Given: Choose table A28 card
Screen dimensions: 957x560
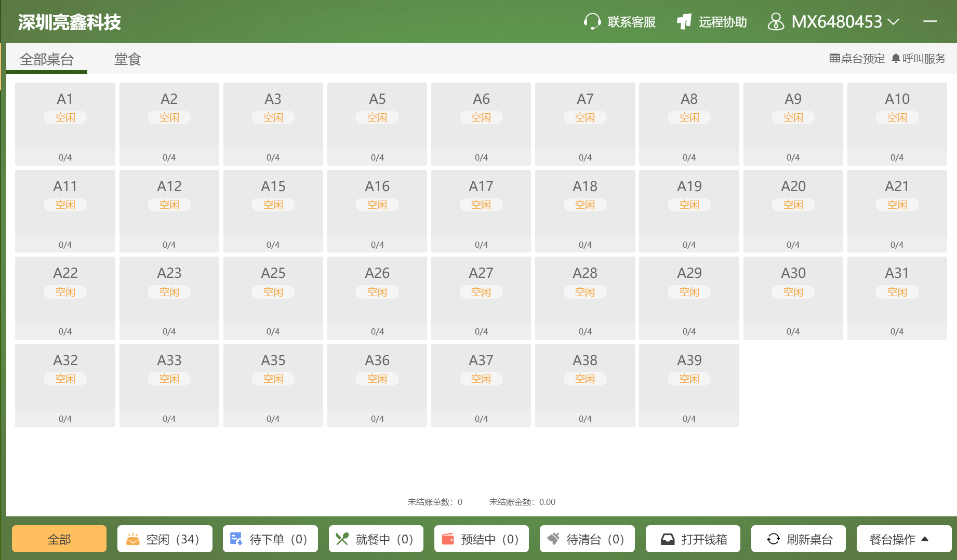Looking at the screenshot, I should [585, 298].
